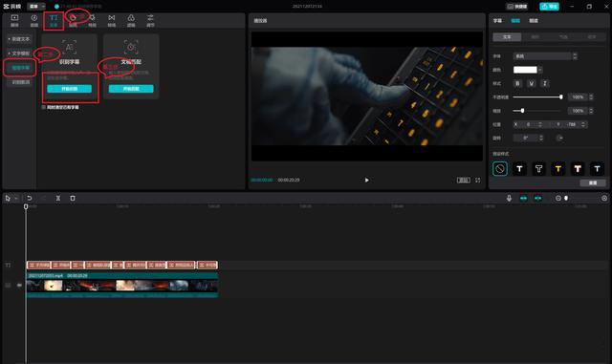Screen dimensions: 612x364
Task: Open the Filters three-circles icon tab
Action: coord(131,20)
